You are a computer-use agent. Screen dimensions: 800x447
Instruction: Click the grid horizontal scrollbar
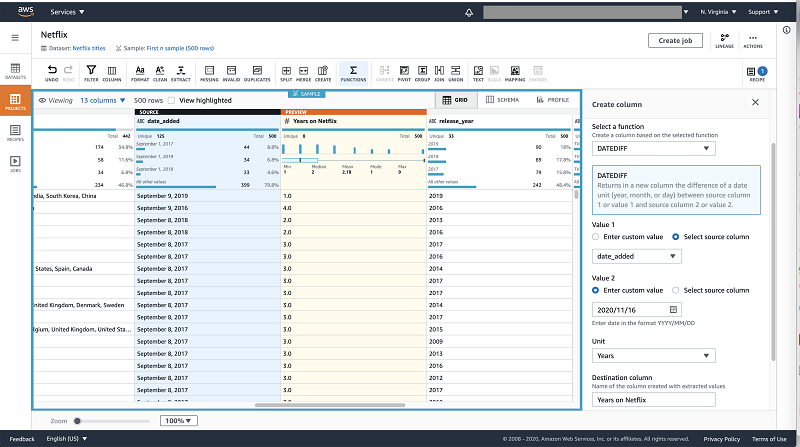tap(330, 405)
